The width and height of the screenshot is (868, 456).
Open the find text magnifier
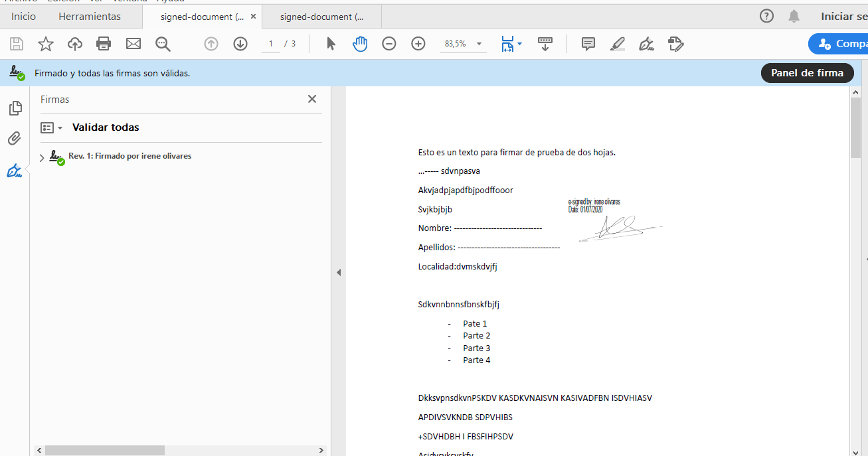(x=163, y=44)
